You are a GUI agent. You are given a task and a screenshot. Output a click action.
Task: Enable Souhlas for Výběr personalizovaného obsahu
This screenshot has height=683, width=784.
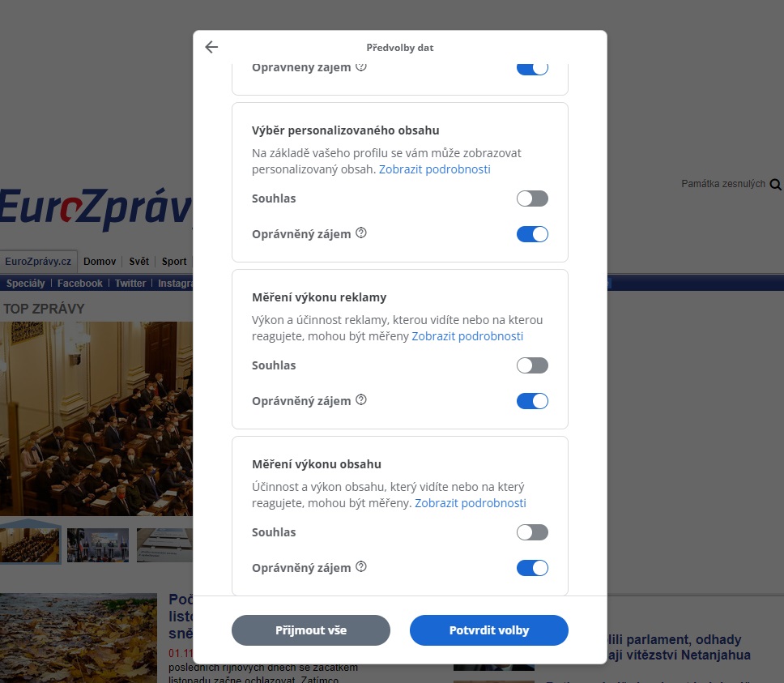pos(532,198)
